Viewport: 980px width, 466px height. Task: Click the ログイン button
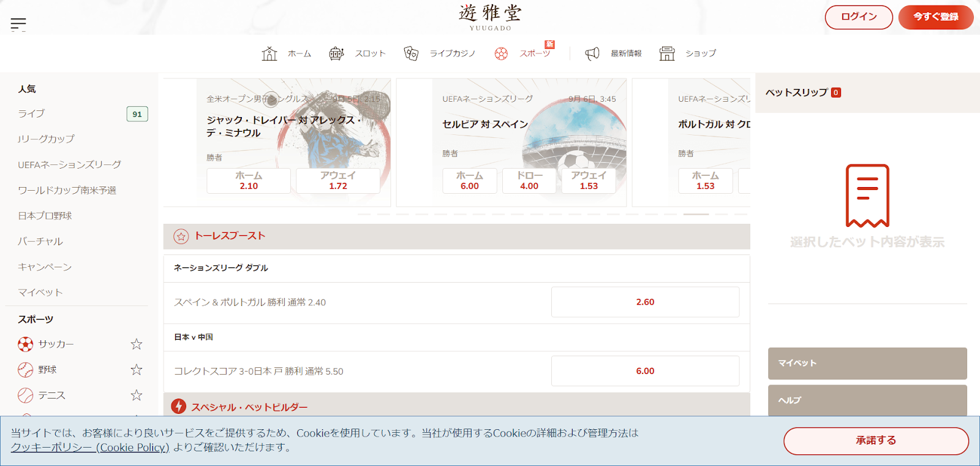pyautogui.click(x=859, y=17)
